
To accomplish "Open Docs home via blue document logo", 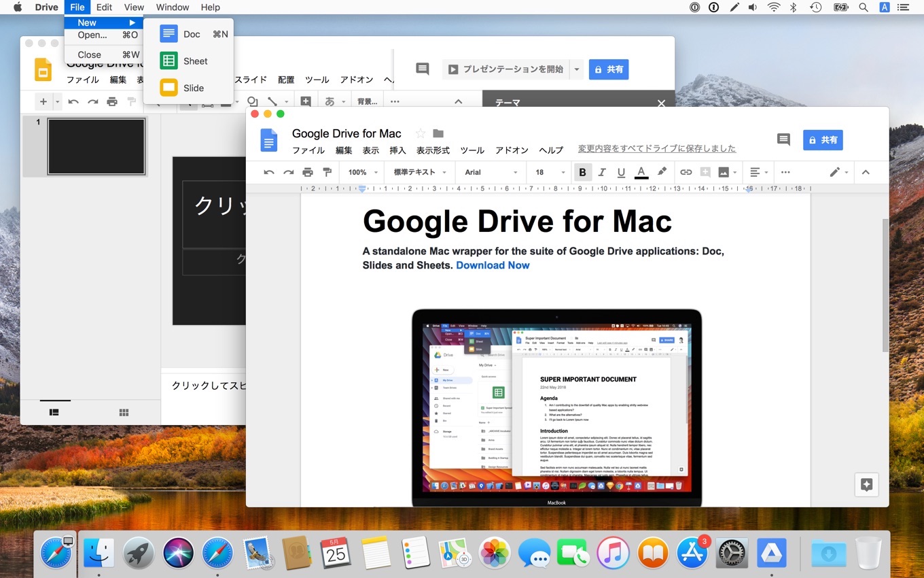I will point(269,140).
